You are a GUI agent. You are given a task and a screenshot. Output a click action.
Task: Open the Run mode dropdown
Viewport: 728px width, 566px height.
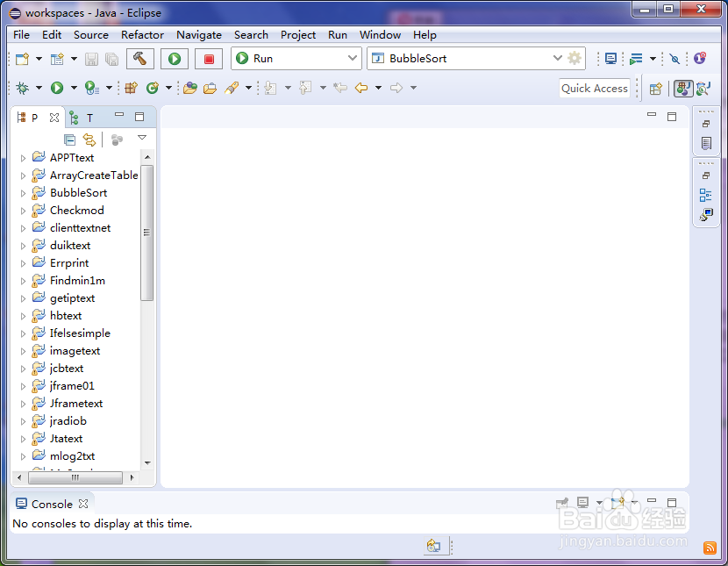[x=296, y=59]
